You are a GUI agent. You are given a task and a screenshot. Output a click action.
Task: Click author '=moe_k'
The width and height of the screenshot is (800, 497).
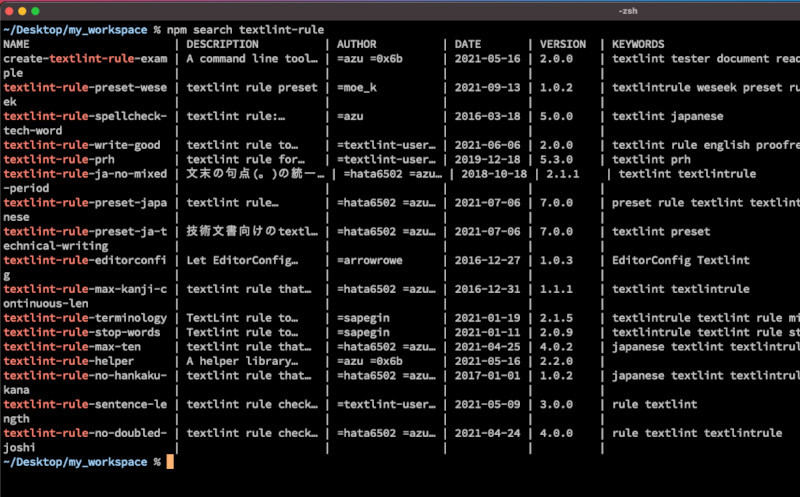pos(357,87)
